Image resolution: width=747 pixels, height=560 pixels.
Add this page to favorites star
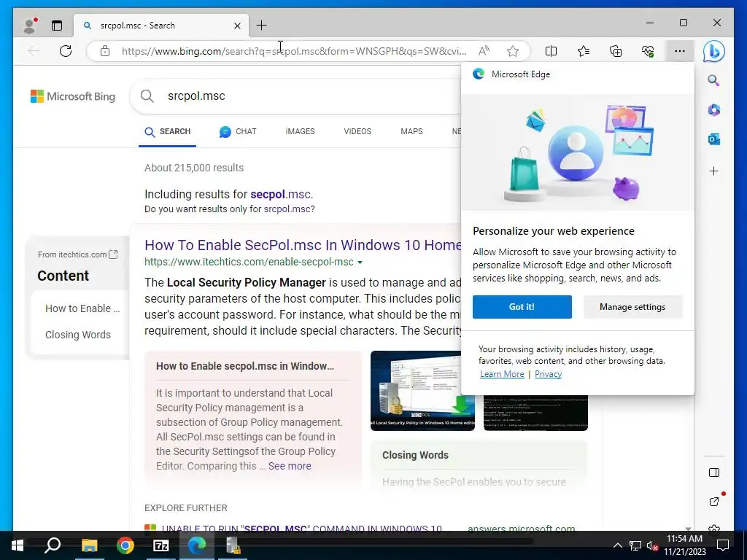[513, 51]
